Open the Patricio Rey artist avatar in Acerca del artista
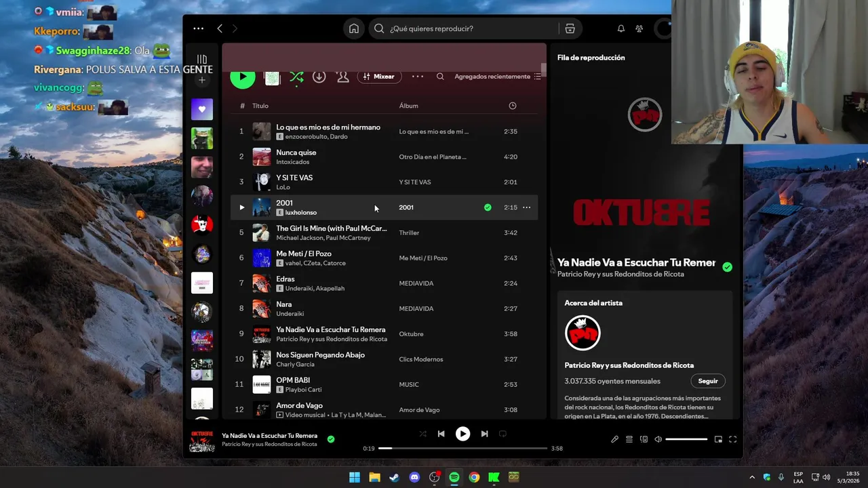 583,333
